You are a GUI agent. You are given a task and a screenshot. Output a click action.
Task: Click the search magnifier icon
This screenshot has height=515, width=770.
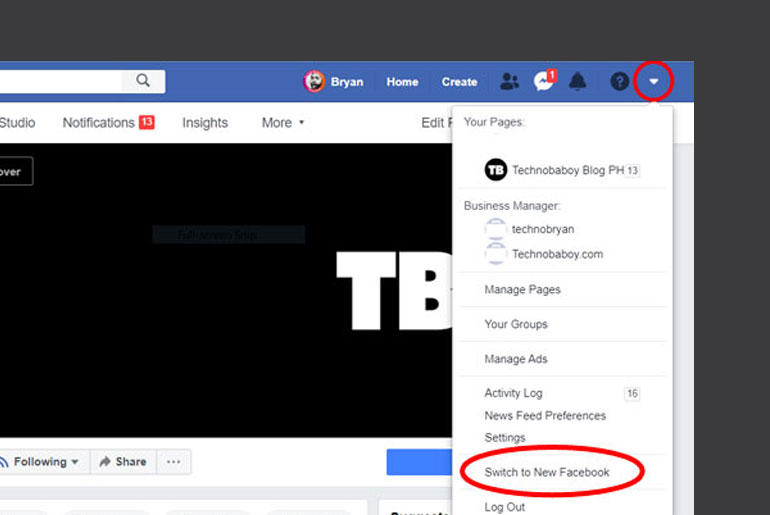143,81
